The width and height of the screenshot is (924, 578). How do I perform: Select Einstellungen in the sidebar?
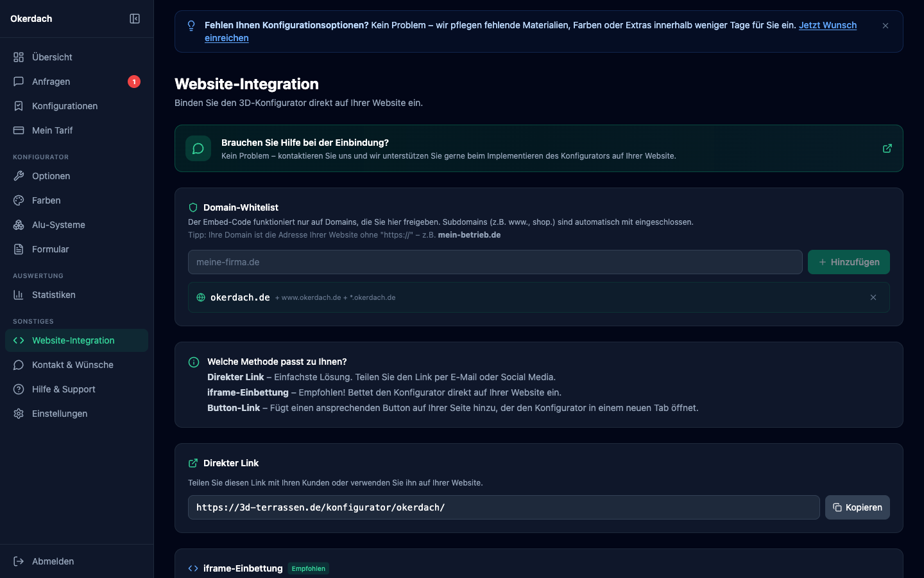tap(60, 414)
